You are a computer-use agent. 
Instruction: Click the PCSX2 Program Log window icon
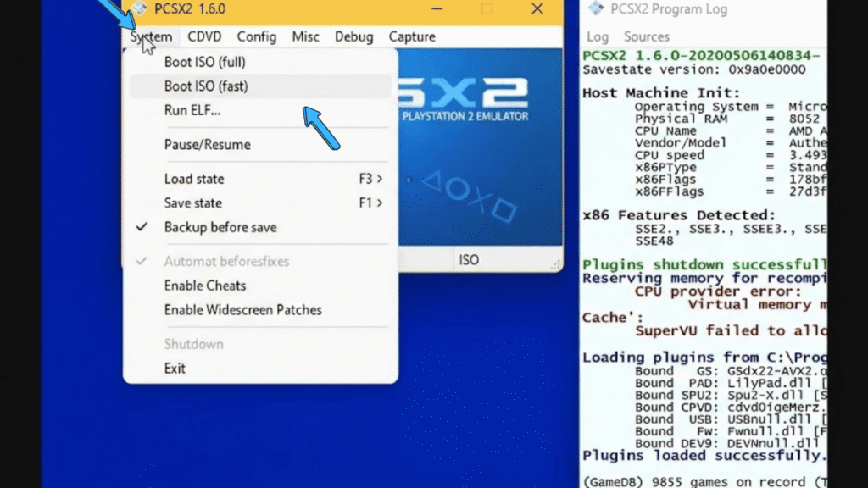pos(596,8)
